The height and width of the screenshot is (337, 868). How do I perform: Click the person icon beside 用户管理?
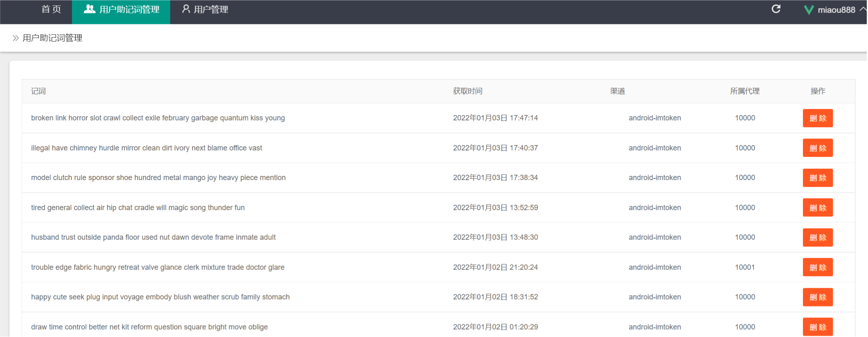(186, 9)
